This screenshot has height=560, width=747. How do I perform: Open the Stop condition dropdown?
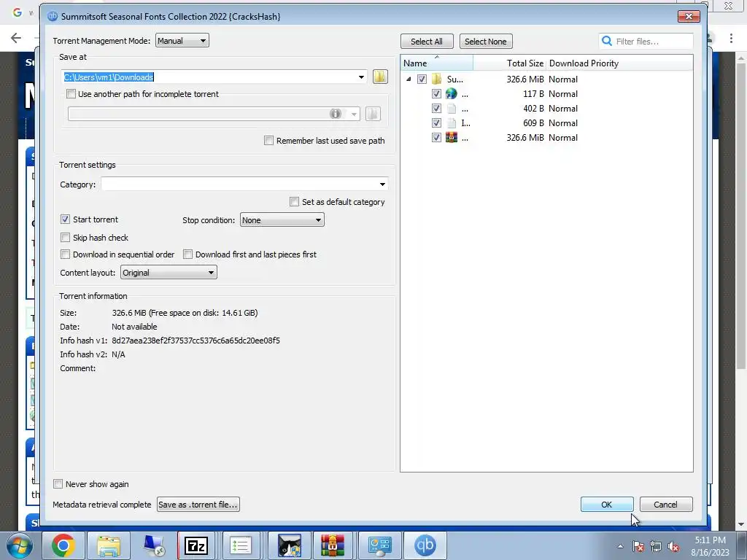tap(282, 220)
